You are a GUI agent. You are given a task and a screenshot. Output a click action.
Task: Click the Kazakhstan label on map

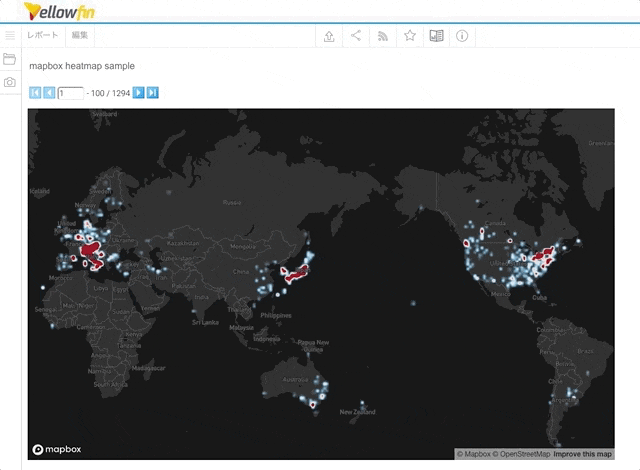pos(183,243)
